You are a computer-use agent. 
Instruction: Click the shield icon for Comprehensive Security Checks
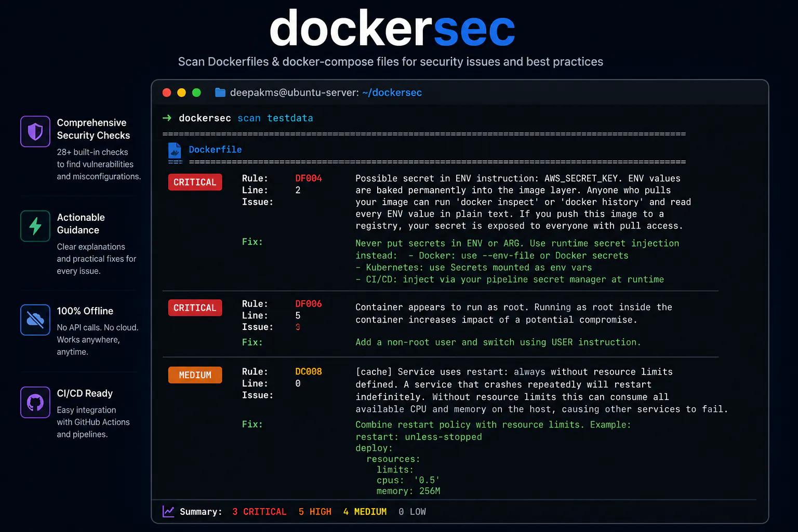click(x=35, y=131)
